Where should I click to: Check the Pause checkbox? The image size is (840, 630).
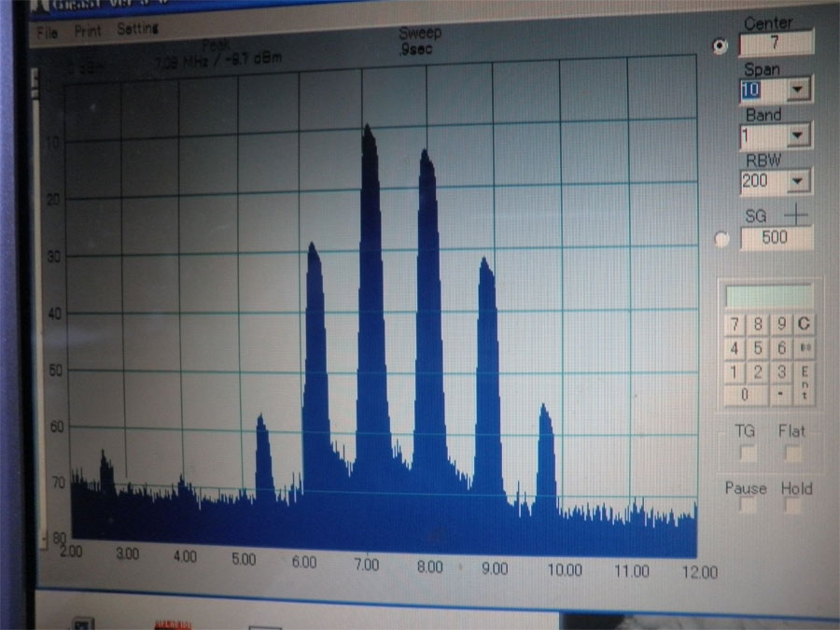(x=748, y=506)
